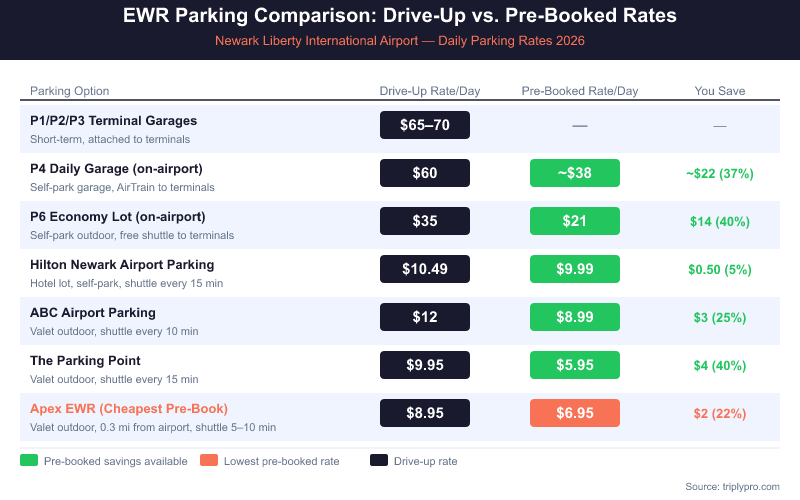The width and height of the screenshot is (800, 500).
Task: Click the Apex EWR (Cheapest Pre-Book) title
Action: (129, 408)
